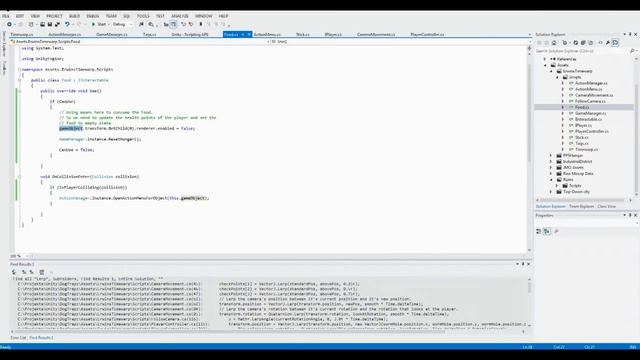The height and width of the screenshot is (360, 640).
Task: Expand the IndustrialDistrict folder
Action: [551, 162]
